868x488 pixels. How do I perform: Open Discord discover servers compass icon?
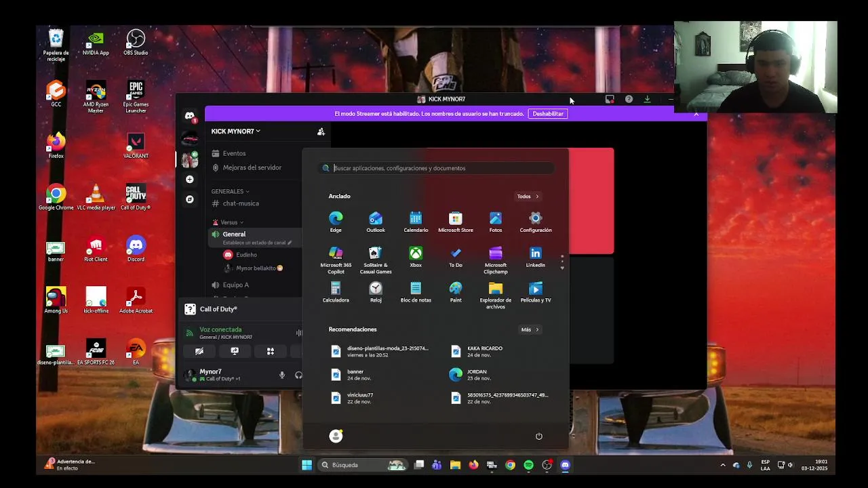point(190,199)
